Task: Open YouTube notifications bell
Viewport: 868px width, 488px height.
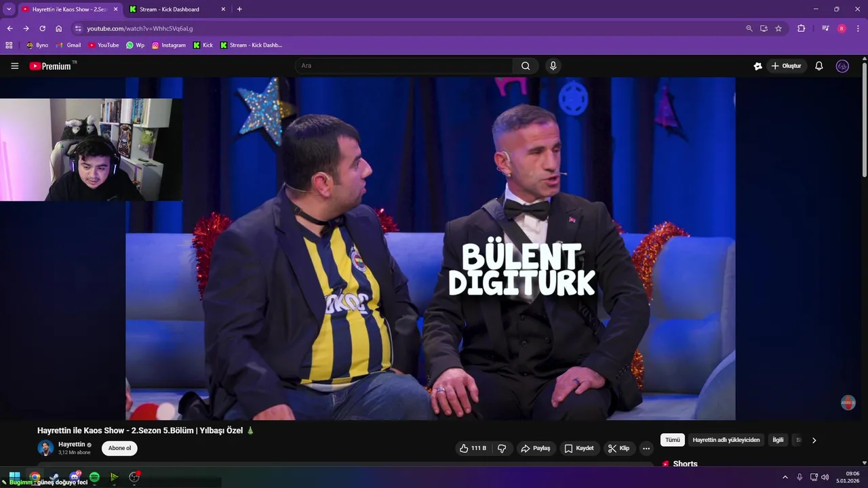Action: 819,66
